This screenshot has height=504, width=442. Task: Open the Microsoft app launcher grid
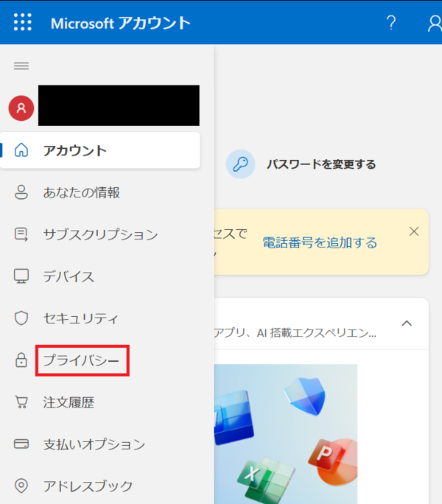tap(23, 22)
